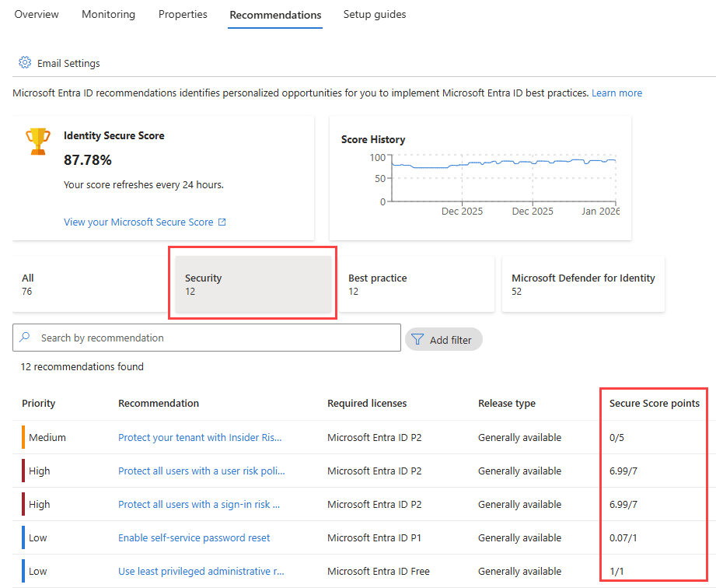This screenshot has height=588, width=716.
Task: Open Use least privileged administrative roles recommendation
Action: point(201,571)
